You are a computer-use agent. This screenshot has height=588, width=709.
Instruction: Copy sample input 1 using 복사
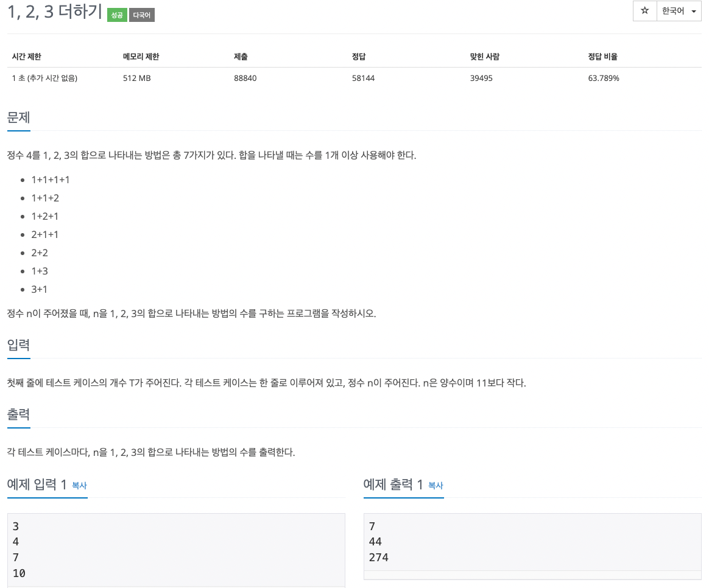pos(80,486)
